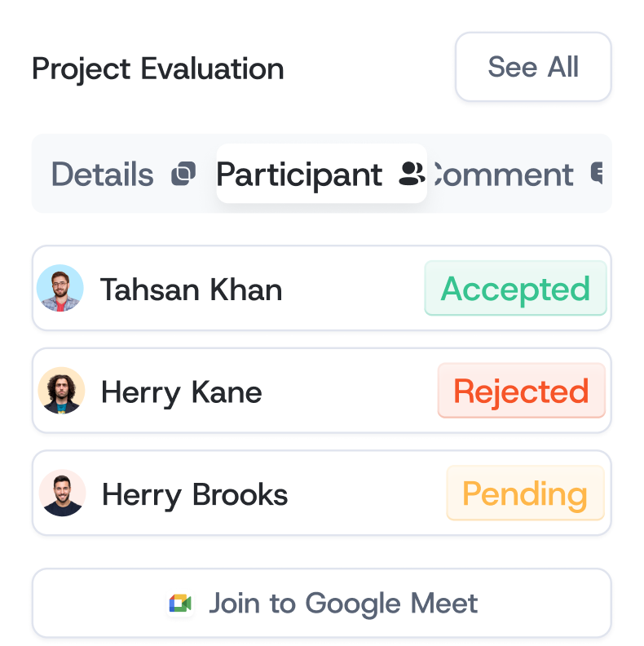
Task: Click the Rejected status badge
Action: point(521,392)
